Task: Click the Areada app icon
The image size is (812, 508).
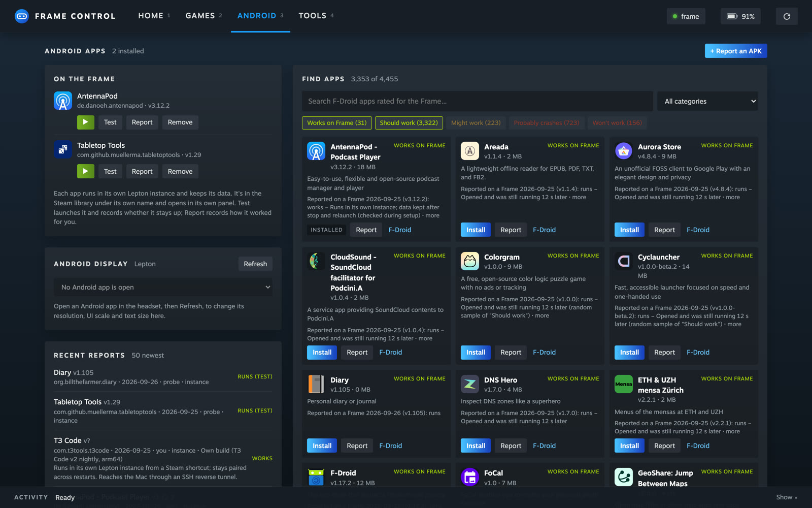Action: point(470,151)
